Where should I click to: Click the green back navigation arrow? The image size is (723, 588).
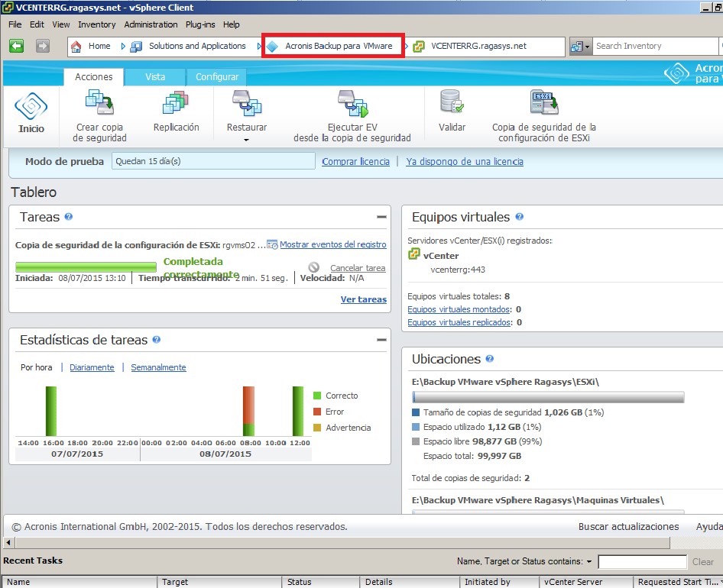click(x=16, y=46)
